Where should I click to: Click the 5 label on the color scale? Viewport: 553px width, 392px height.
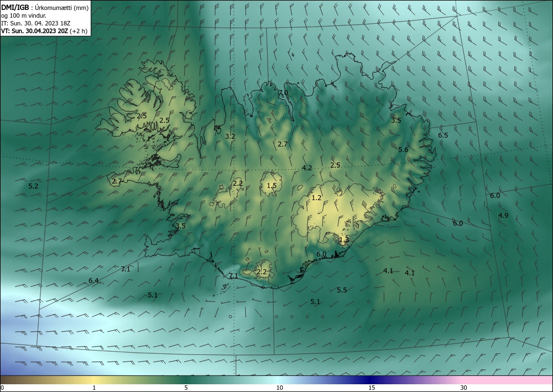pos(186,388)
